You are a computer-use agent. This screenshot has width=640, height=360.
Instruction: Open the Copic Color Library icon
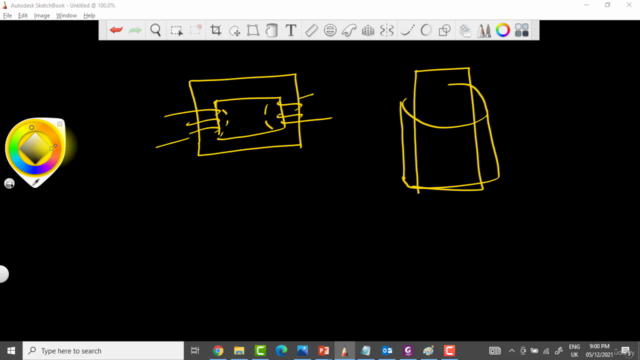click(522, 30)
